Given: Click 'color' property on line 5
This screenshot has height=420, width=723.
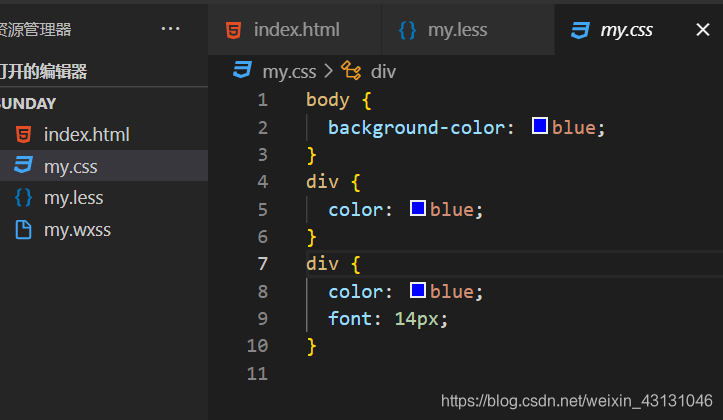Looking at the screenshot, I should click(356, 210).
